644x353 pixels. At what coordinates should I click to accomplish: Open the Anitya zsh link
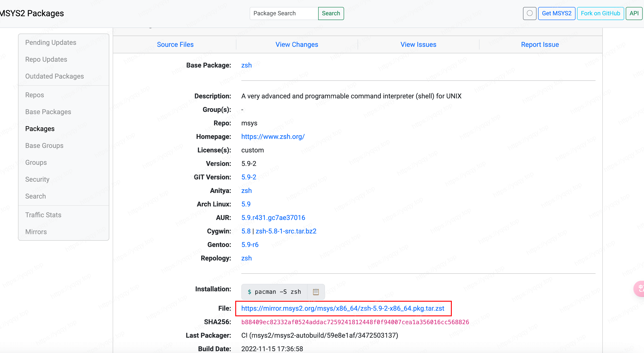(x=246, y=191)
